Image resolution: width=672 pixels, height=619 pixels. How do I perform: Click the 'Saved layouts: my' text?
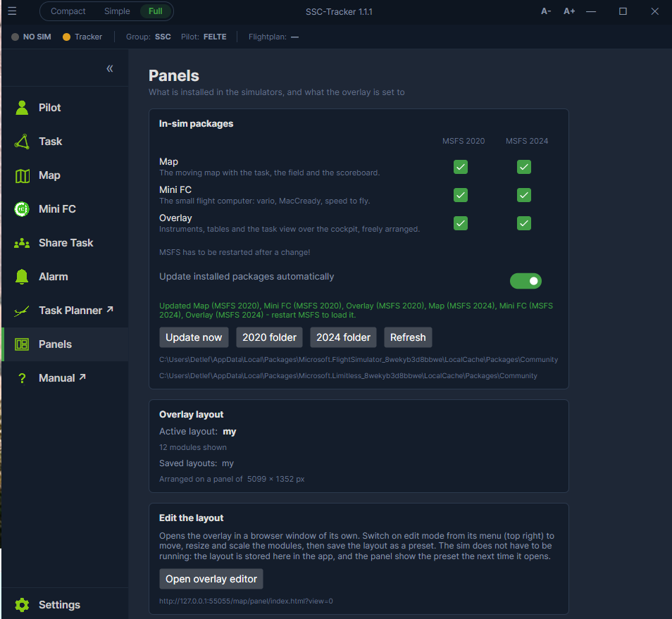click(x=197, y=463)
